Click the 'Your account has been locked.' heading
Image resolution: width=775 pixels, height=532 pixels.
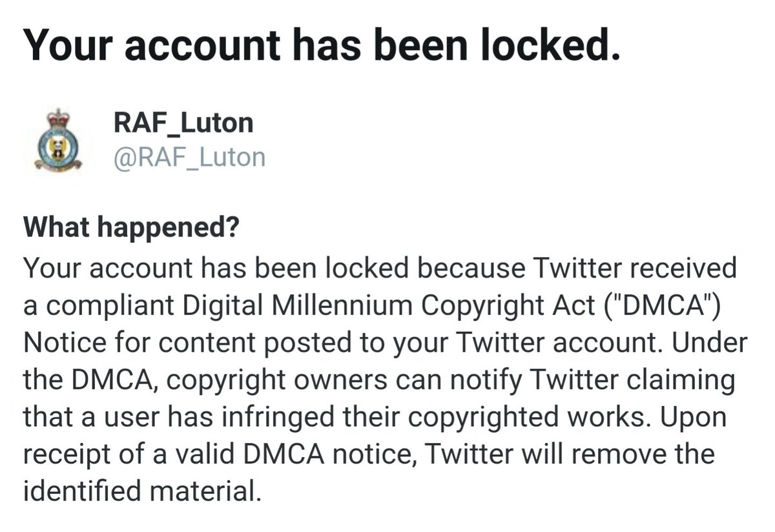[x=322, y=46]
